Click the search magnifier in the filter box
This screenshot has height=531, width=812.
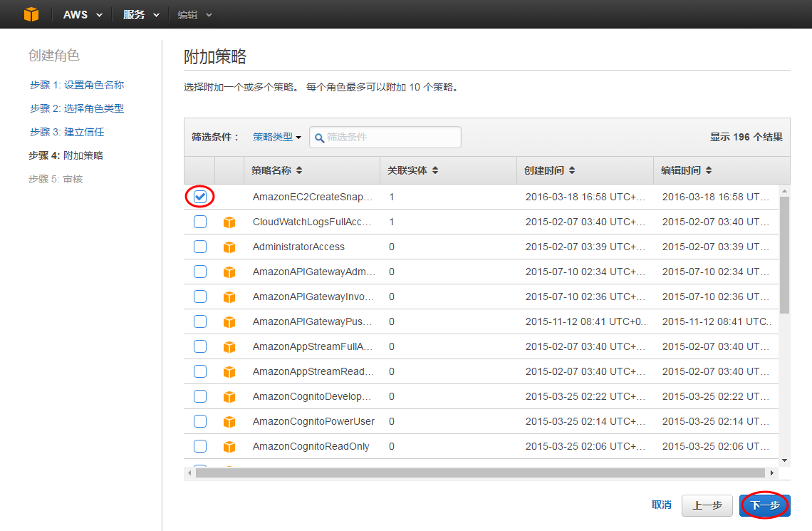pos(320,138)
